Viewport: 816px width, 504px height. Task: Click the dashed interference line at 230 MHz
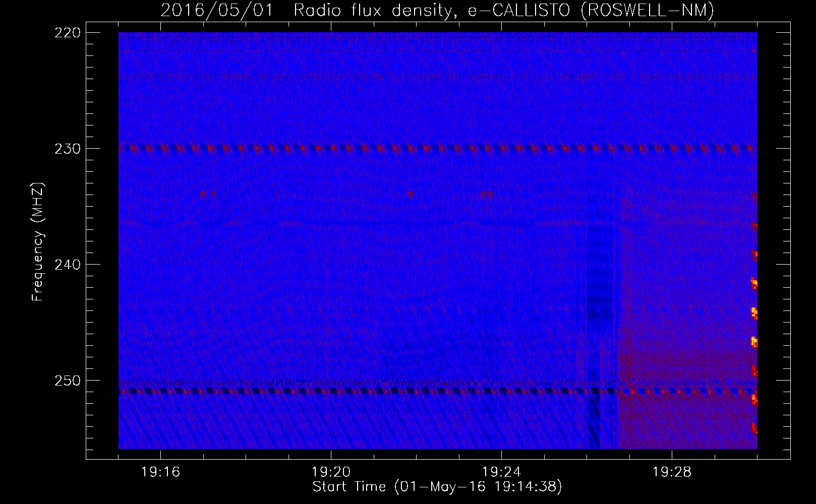coord(438,149)
